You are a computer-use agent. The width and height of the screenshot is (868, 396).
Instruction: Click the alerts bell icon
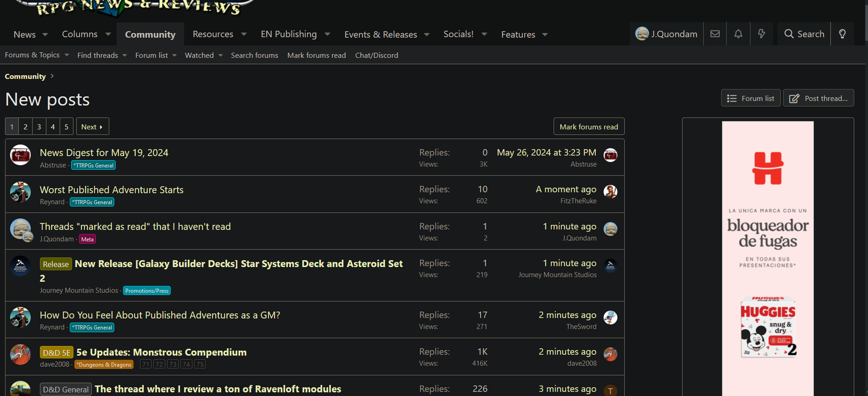point(738,34)
